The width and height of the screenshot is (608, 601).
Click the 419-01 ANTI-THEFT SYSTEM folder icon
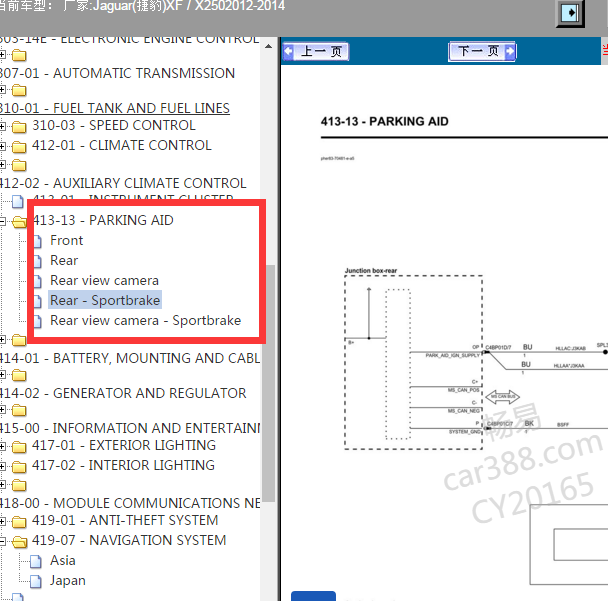(x=19, y=522)
